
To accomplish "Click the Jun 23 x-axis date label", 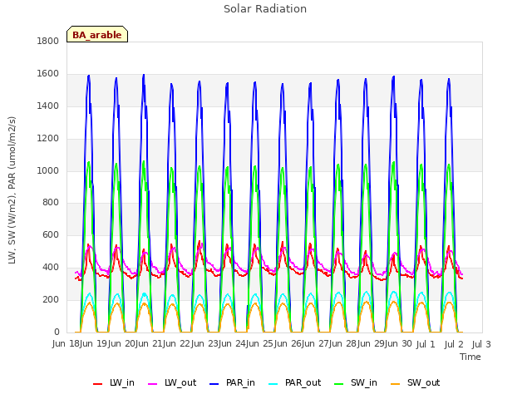I will (x=205, y=344).
